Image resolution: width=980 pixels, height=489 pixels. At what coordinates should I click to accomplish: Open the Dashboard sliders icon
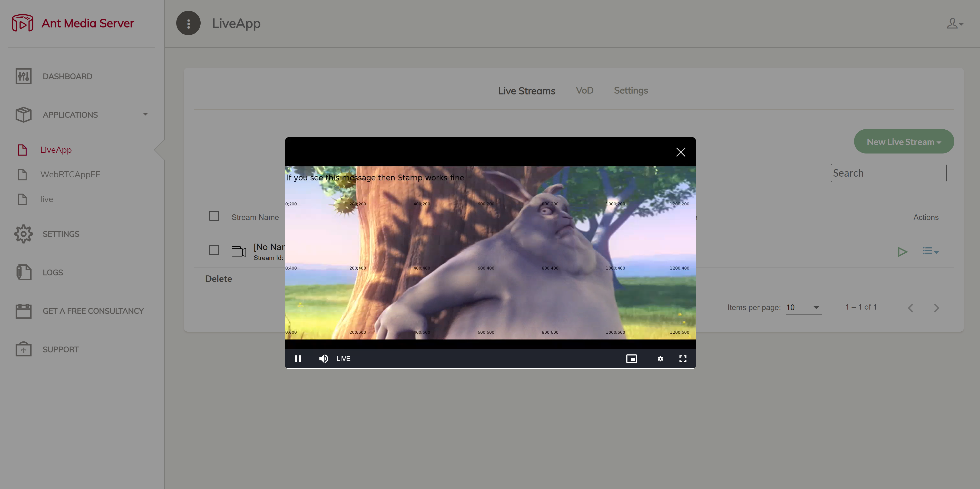tap(24, 76)
